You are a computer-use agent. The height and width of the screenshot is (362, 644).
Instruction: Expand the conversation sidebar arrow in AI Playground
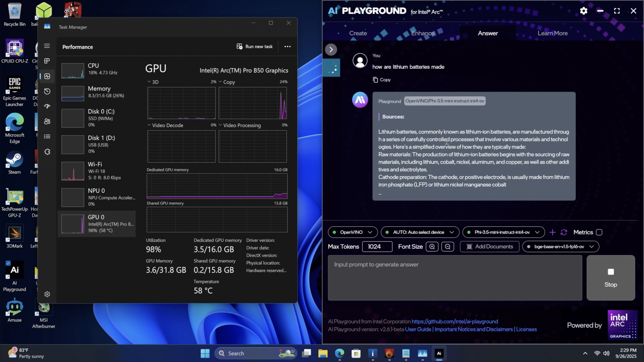coord(331,50)
